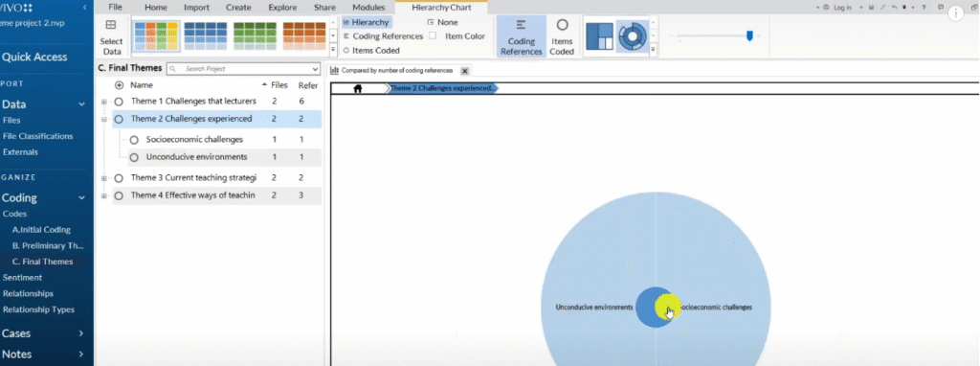Viewport: 980px width, 366px height.
Task: Collapse Theme 2 Challenges experienced node
Action: point(103,119)
